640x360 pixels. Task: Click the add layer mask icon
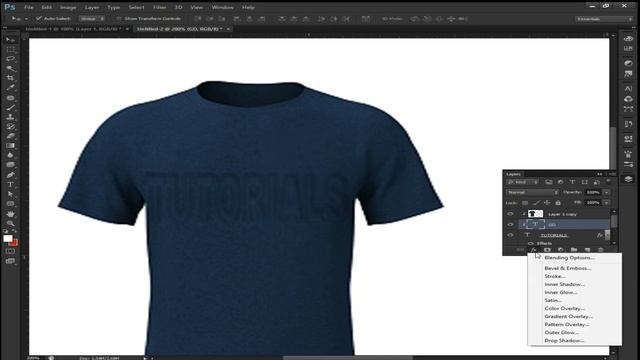pos(547,250)
